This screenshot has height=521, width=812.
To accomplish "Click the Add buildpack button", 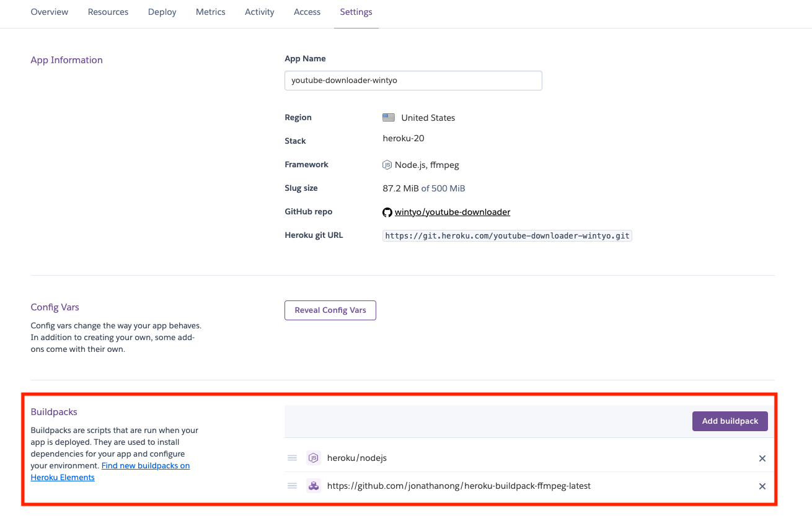I will (x=730, y=421).
